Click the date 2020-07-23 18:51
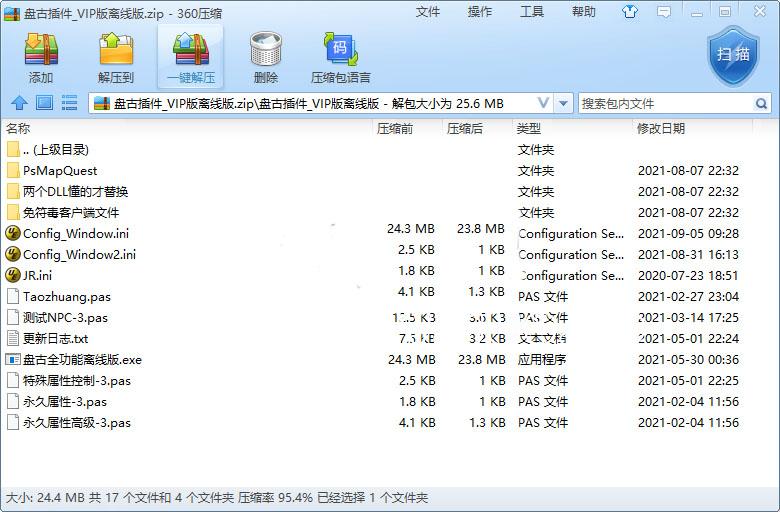 (688, 276)
